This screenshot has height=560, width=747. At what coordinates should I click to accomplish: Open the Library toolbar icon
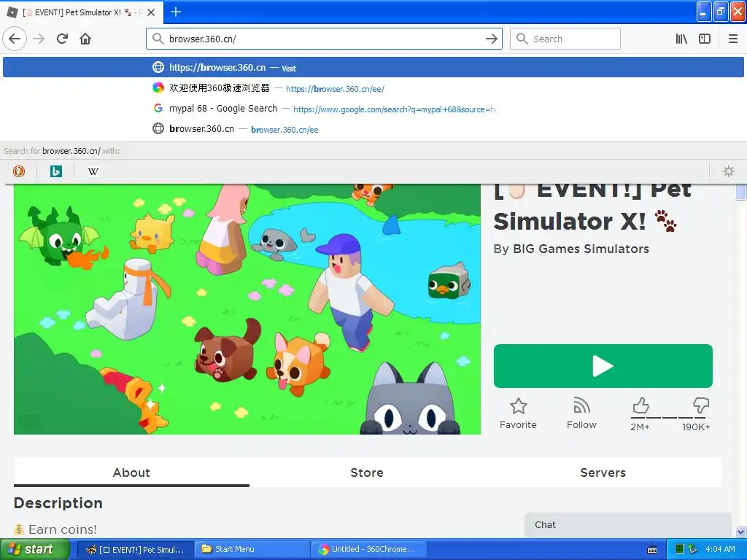pyautogui.click(x=681, y=39)
